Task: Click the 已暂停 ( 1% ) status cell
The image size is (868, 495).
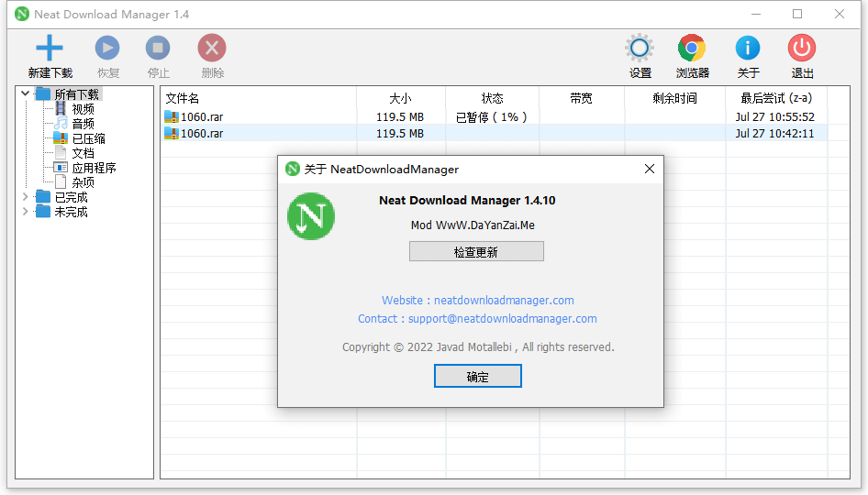Action: 492,117
